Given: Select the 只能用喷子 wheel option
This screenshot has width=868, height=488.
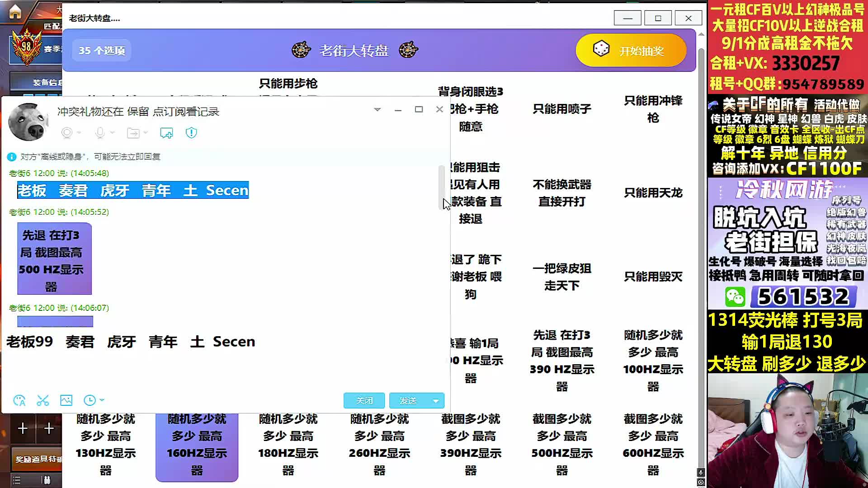Looking at the screenshot, I should click(x=561, y=109).
